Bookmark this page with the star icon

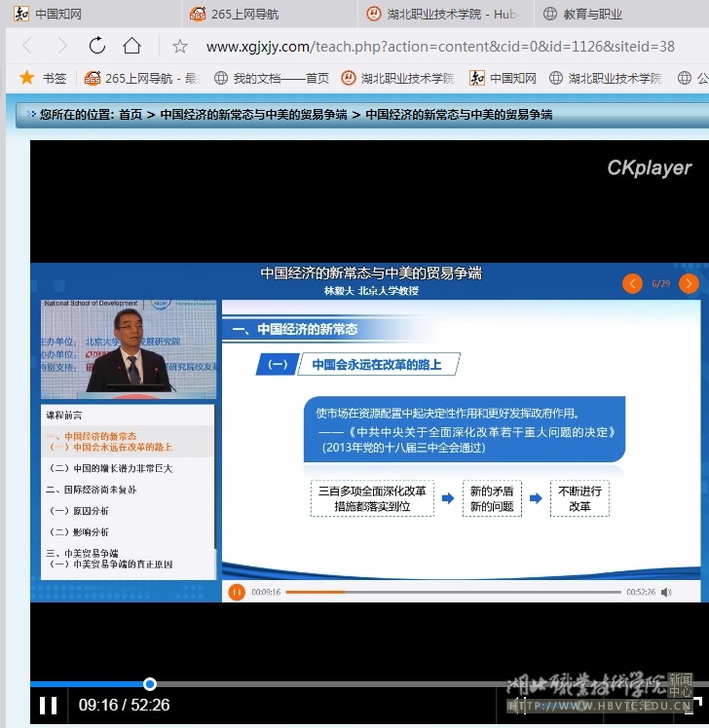(x=180, y=46)
